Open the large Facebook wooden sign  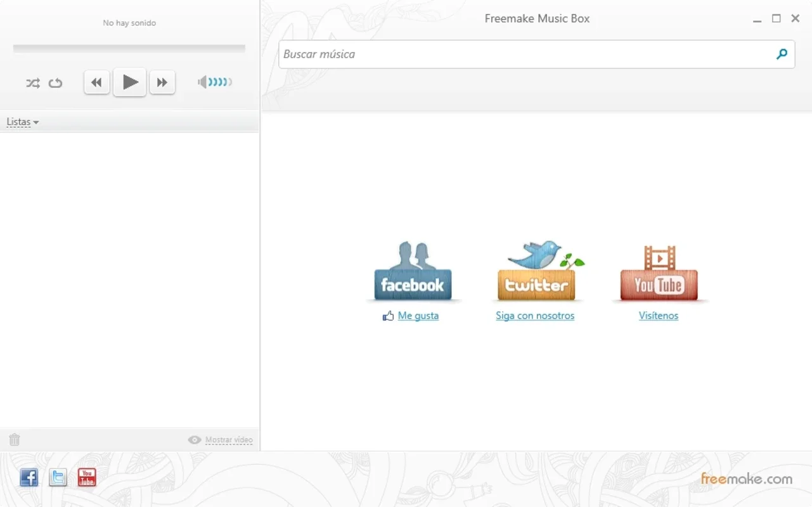(413, 271)
